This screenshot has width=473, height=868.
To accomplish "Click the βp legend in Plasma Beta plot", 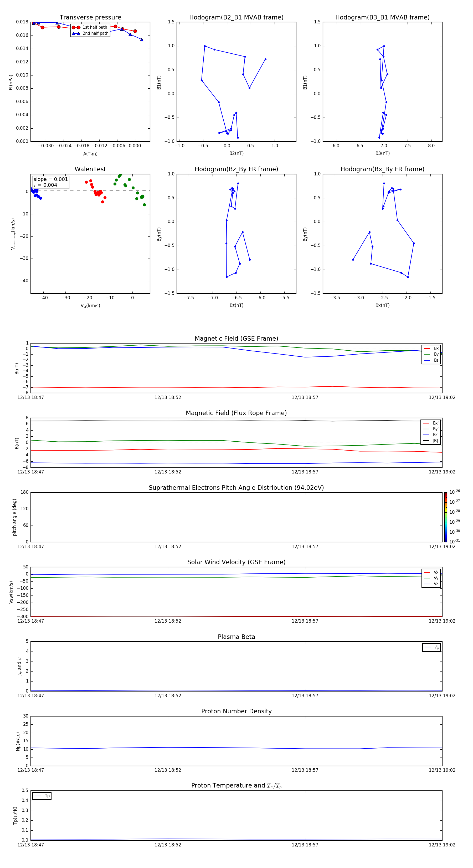I will point(431,647).
